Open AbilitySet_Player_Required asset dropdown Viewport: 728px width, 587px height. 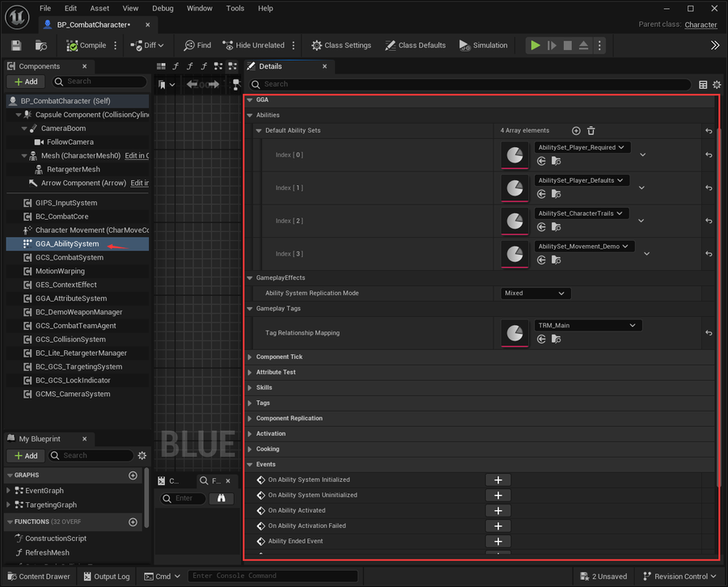pyautogui.click(x=582, y=148)
